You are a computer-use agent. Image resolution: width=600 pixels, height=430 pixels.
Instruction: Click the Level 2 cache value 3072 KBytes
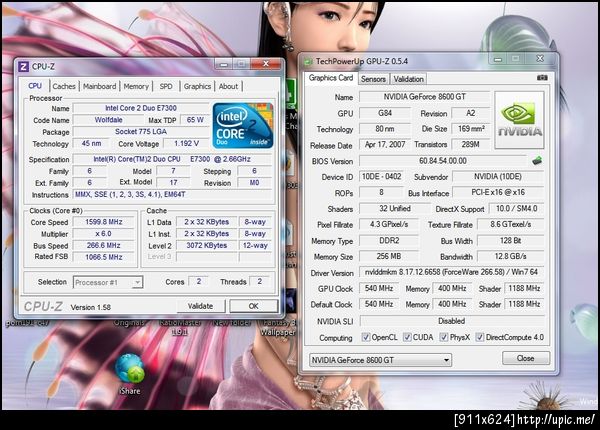point(207,246)
